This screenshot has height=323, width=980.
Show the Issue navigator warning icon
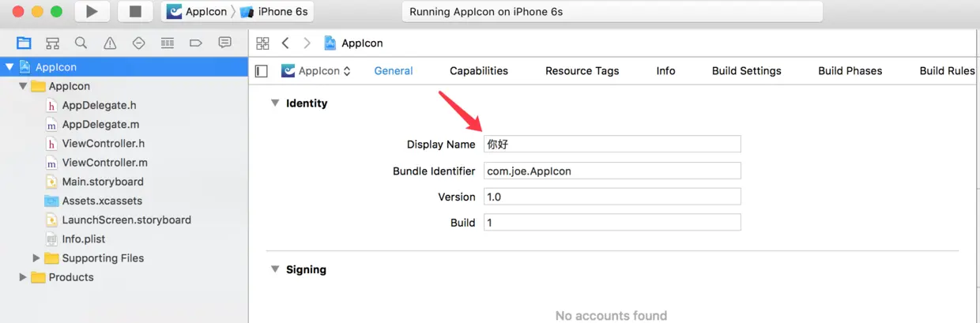click(110, 43)
